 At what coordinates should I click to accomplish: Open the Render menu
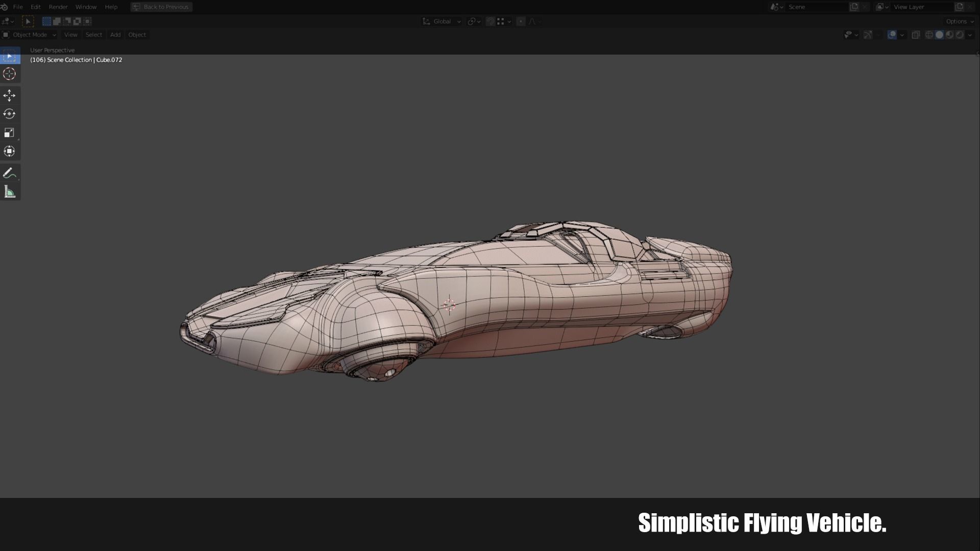[58, 7]
